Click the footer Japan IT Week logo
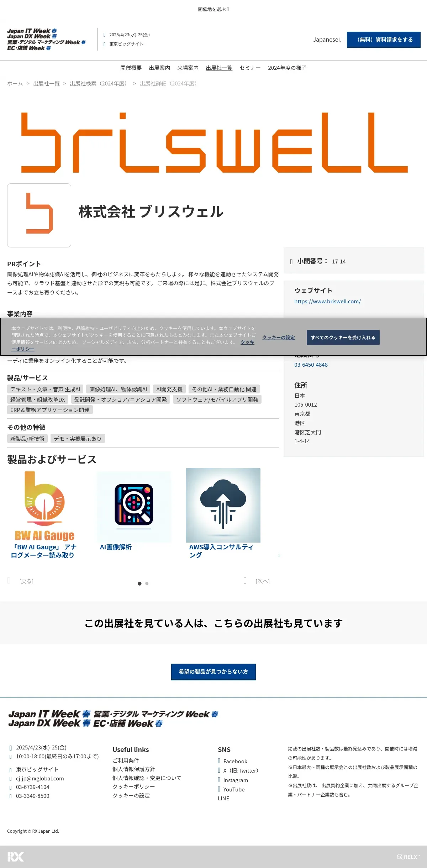 (x=113, y=719)
